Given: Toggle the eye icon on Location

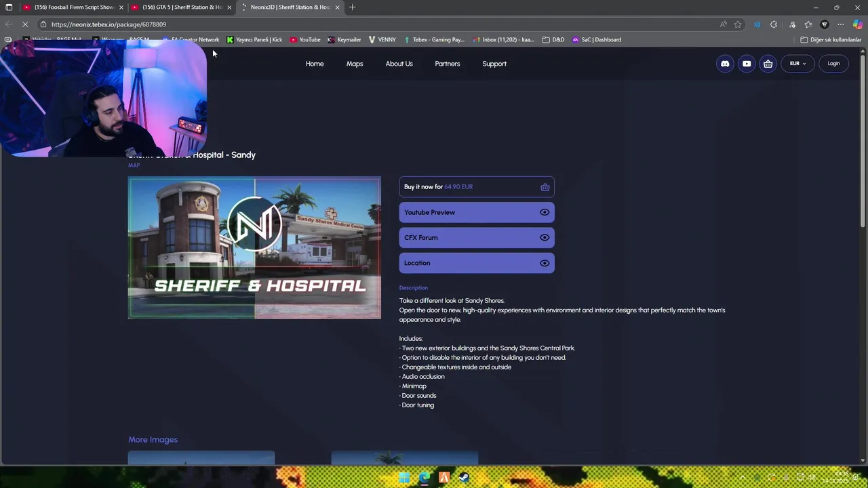Looking at the screenshot, I should point(545,263).
